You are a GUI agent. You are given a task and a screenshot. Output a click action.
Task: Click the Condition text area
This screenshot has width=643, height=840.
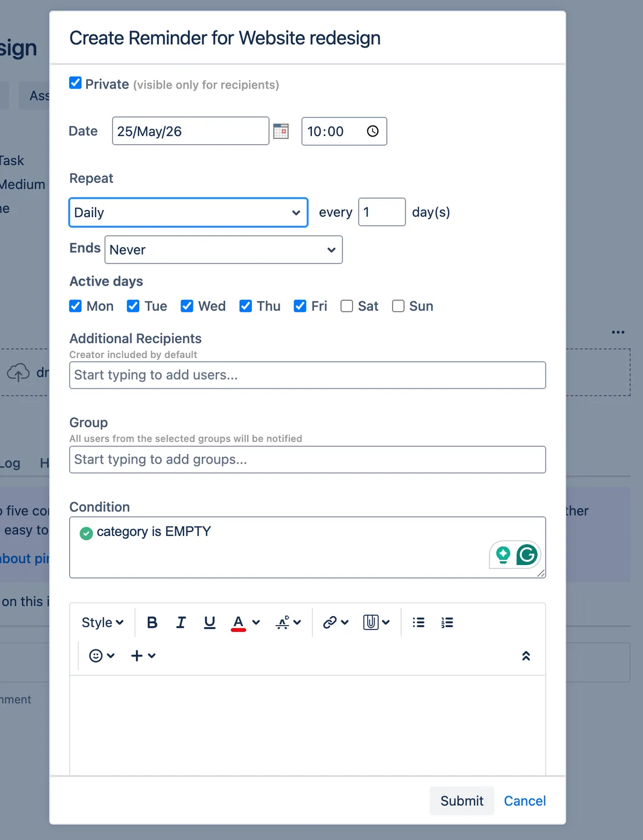tap(308, 547)
